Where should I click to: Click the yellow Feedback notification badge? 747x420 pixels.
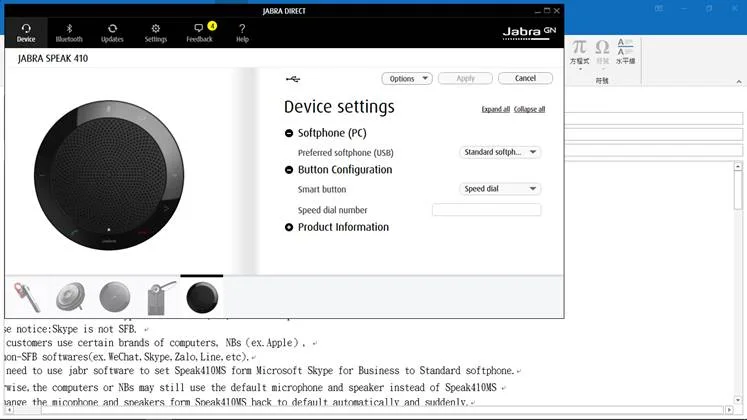click(x=212, y=26)
